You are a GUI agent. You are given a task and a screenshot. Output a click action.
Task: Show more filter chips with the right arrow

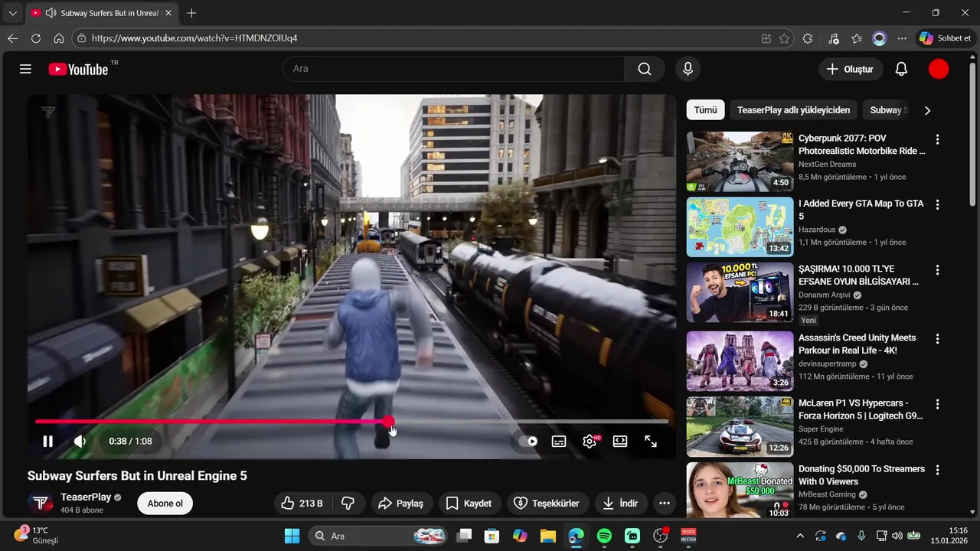coord(927,110)
